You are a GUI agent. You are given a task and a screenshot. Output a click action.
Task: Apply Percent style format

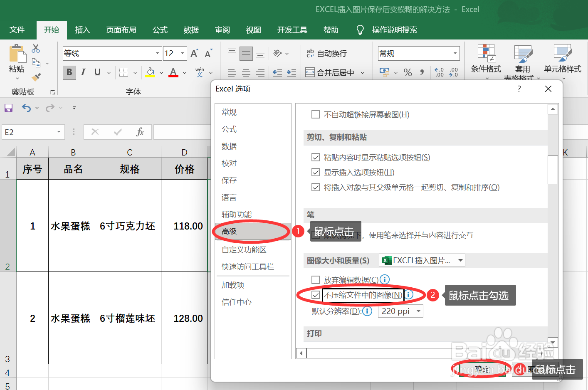point(408,73)
